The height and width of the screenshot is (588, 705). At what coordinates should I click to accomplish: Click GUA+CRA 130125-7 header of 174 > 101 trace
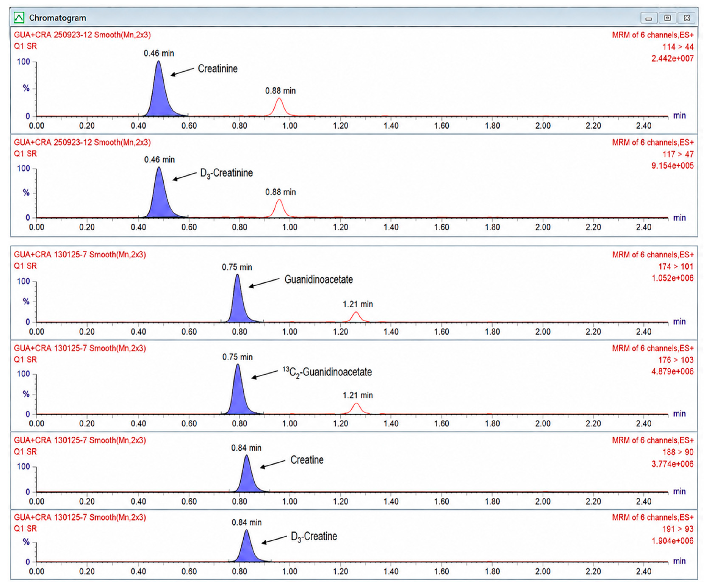(80, 254)
